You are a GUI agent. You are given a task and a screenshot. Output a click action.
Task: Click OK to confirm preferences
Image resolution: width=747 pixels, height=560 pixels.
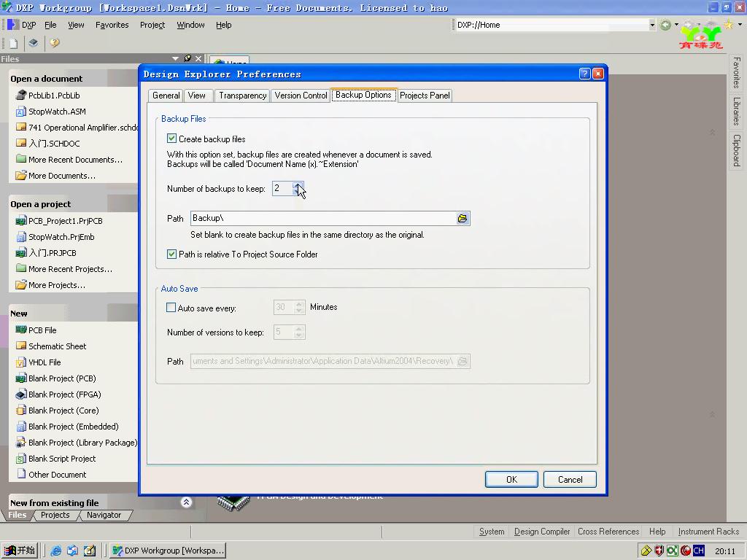(x=511, y=480)
